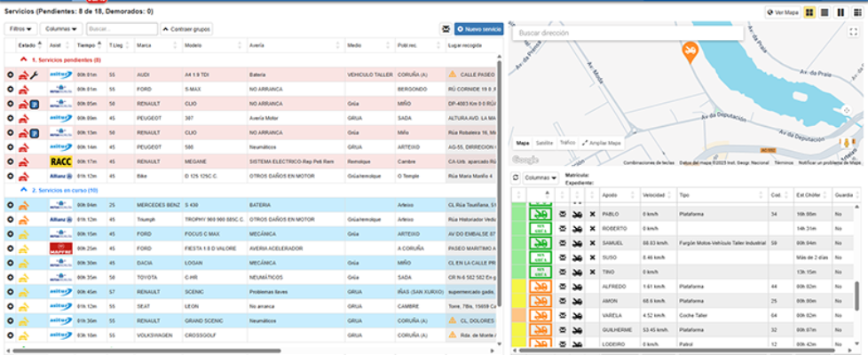868x355 pixels.
Task: Select the four-quadrant grid layout view
Action: [x=810, y=12]
